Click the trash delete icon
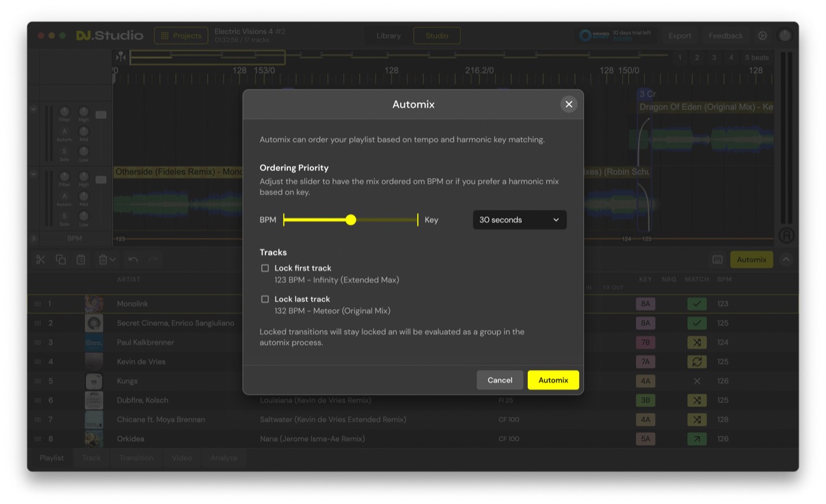 point(103,259)
